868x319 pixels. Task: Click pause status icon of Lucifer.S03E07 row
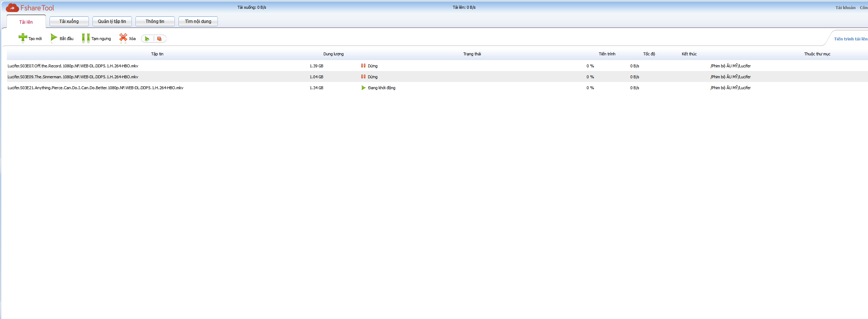pyautogui.click(x=363, y=66)
